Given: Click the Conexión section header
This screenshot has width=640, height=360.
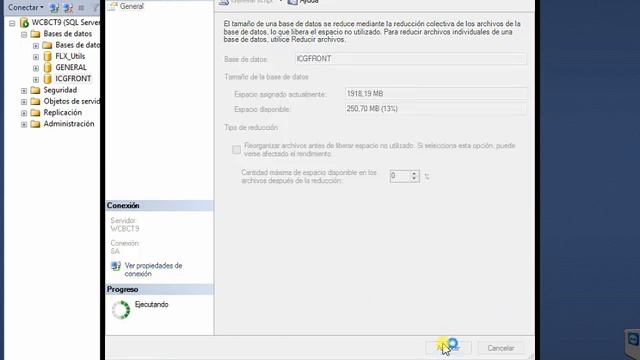Looking at the screenshot, I should [159, 206].
